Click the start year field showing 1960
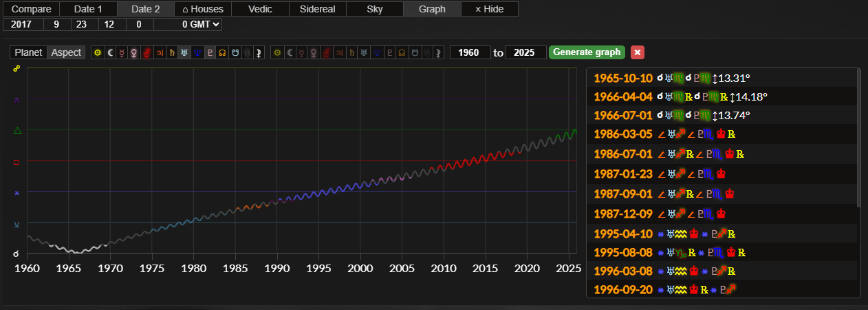Viewport: 868px width, 310px height. pyautogui.click(x=470, y=52)
